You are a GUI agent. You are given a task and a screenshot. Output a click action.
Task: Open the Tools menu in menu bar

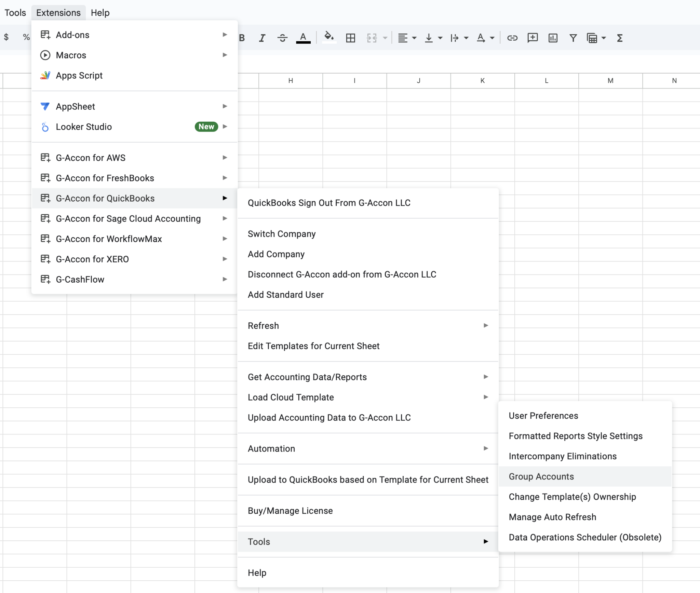click(15, 13)
